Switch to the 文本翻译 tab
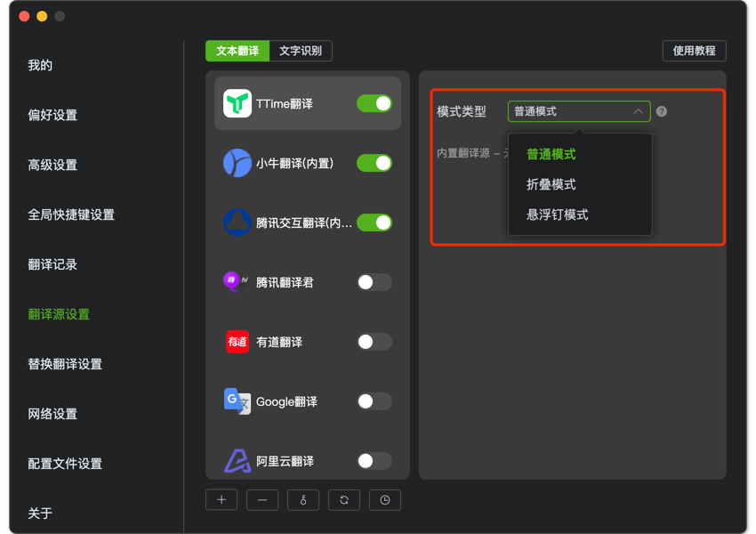The image size is (756, 534). tap(237, 51)
